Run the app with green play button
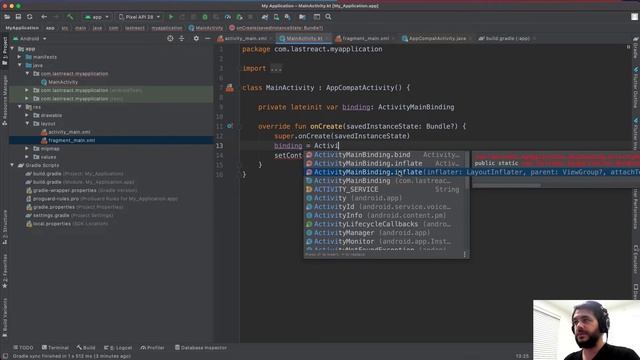The image size is (640, 360). pos(171,17)
